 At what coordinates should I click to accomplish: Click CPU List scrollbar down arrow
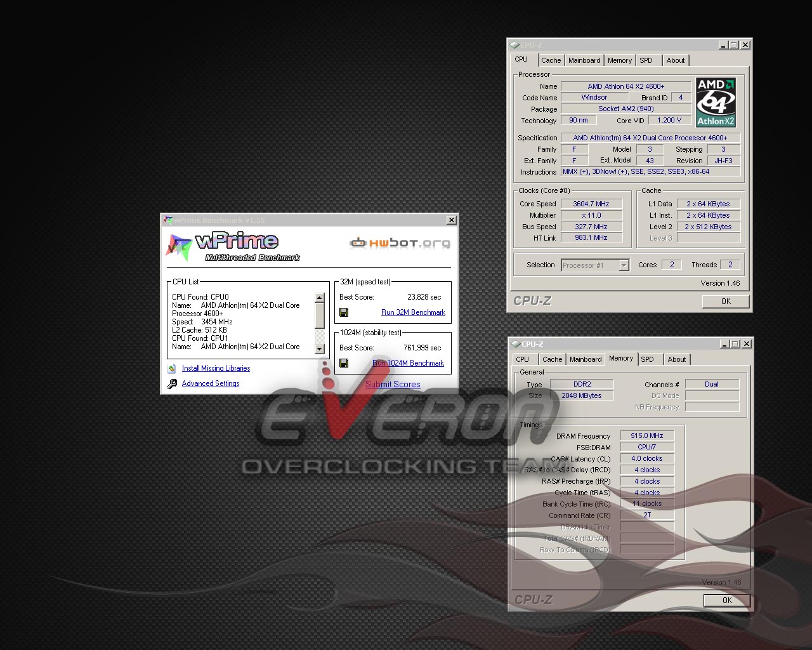click(x=320, y=349)
